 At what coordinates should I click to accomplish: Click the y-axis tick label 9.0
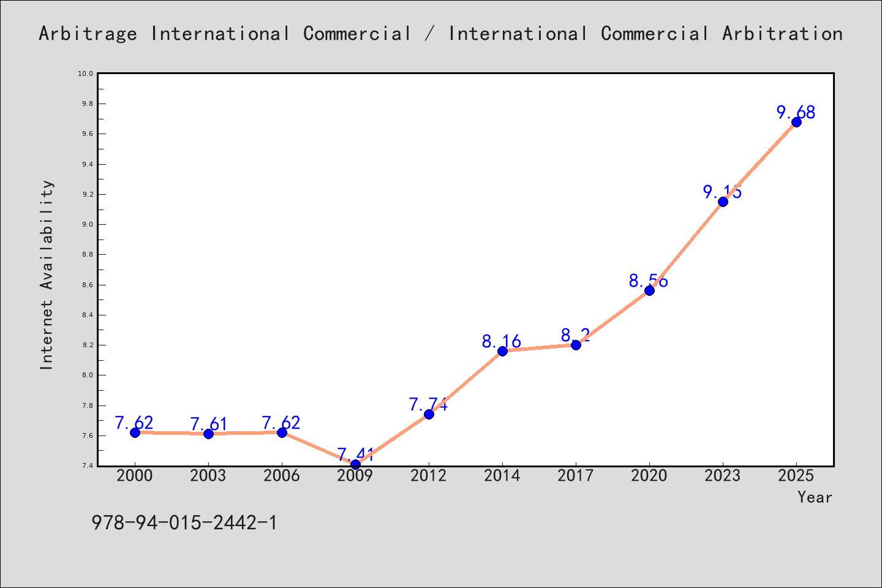pyautogui.click(x=88, y=224)
